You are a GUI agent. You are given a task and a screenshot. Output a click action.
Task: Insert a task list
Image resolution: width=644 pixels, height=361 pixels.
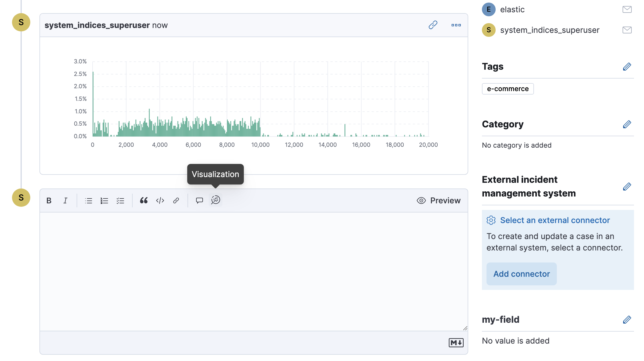tap(120, 200)
